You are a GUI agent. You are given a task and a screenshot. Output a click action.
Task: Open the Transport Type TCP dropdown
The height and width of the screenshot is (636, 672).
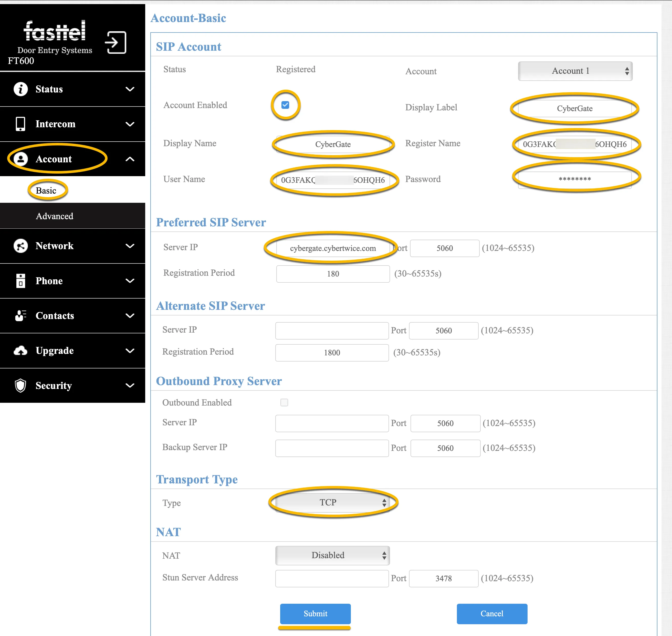333,502
